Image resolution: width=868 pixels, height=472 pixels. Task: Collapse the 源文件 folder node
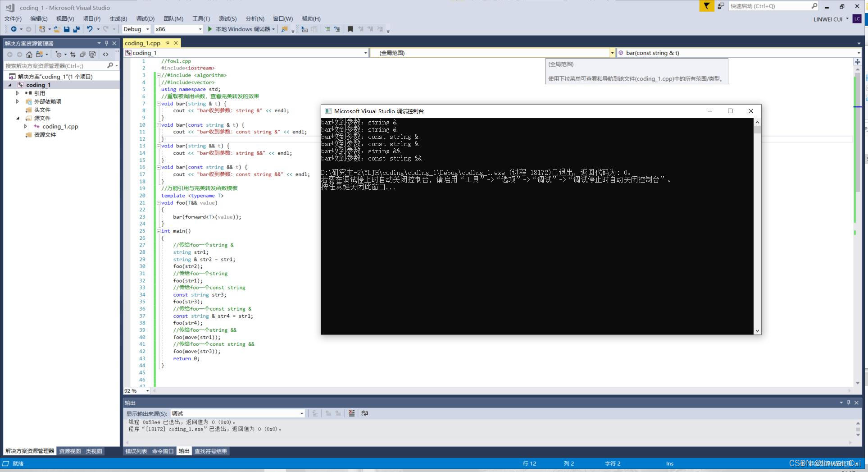[18, 118]
